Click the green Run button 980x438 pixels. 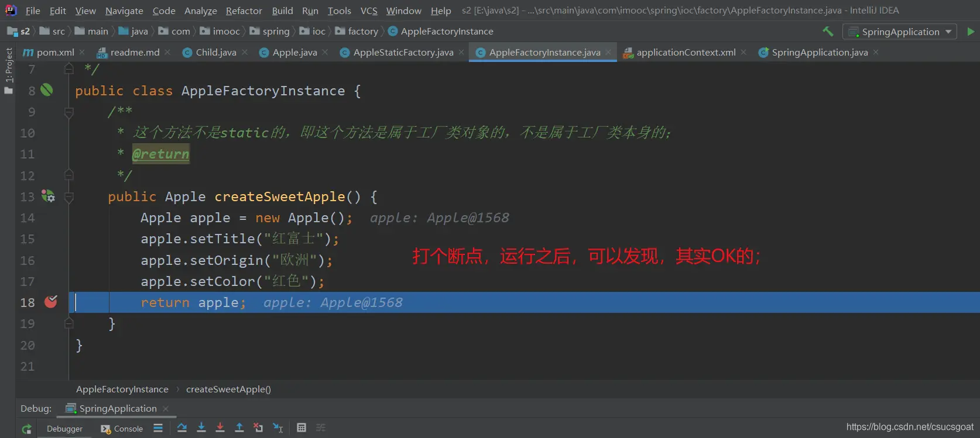tap(971, 32)
